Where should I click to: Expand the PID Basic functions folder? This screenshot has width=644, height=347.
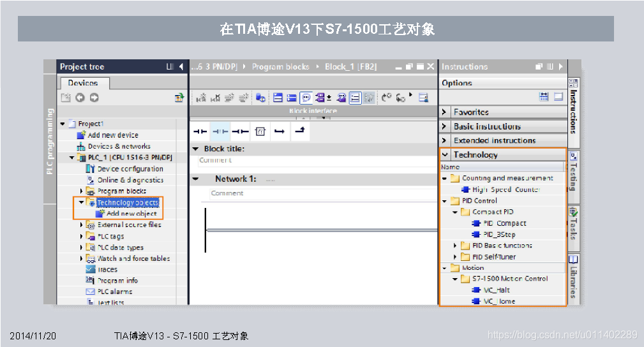[454, 245]
